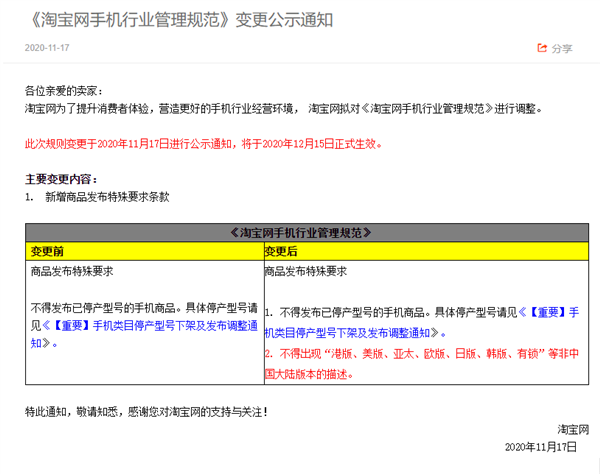Open the blue link in the 变更后 column

click(x=422, y=323)
